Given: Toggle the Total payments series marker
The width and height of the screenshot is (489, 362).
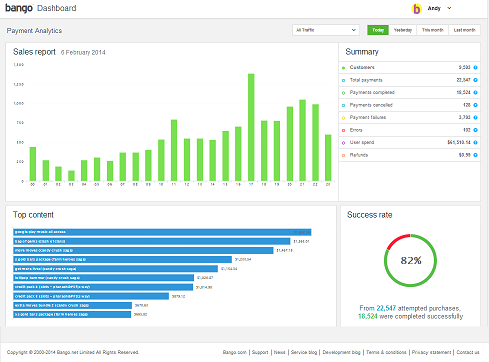Looking at the screenshot, I should (x=343, y=80).
